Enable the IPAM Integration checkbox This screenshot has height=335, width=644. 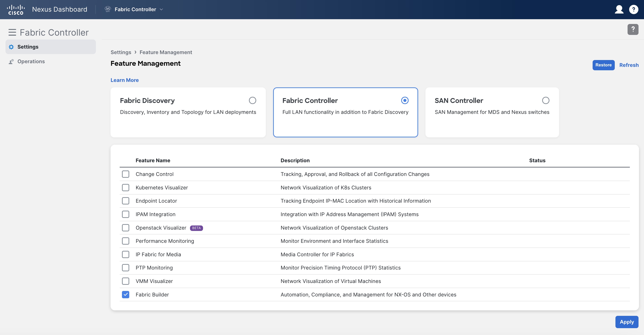[126, 214]
